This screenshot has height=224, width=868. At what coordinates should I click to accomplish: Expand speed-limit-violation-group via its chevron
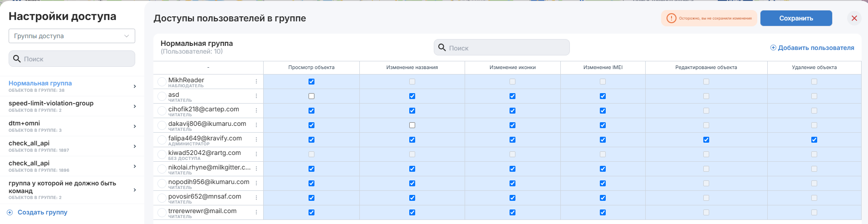[135, 106]
